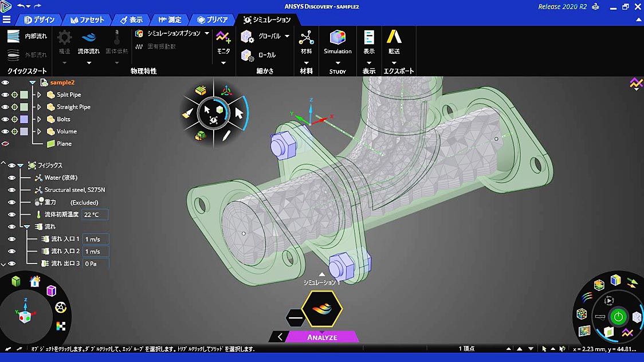Edit the 流体初期温度 22 °C field
Image resolution: width=644 pixels, height=362 pixels.
[x=95, y=215]
